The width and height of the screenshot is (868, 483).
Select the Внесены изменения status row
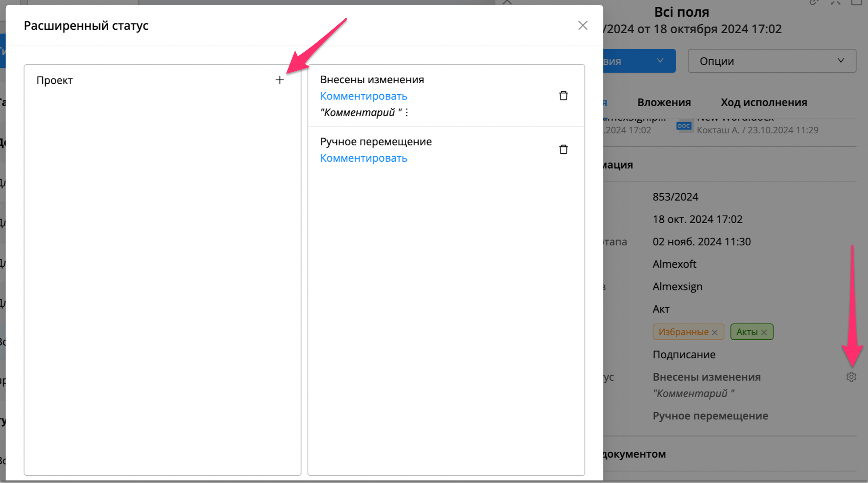tap(446, 96)
